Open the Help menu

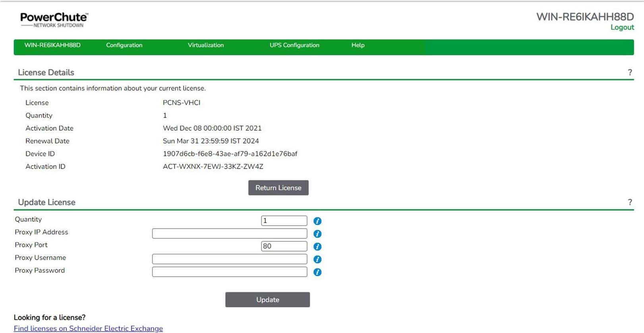358,45
